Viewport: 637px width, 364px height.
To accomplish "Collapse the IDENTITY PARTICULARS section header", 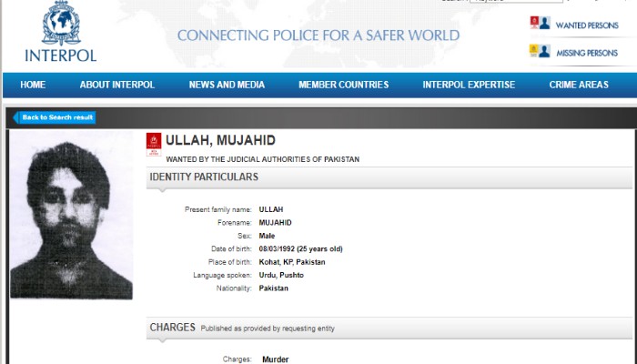I will [x=389, y=177].
